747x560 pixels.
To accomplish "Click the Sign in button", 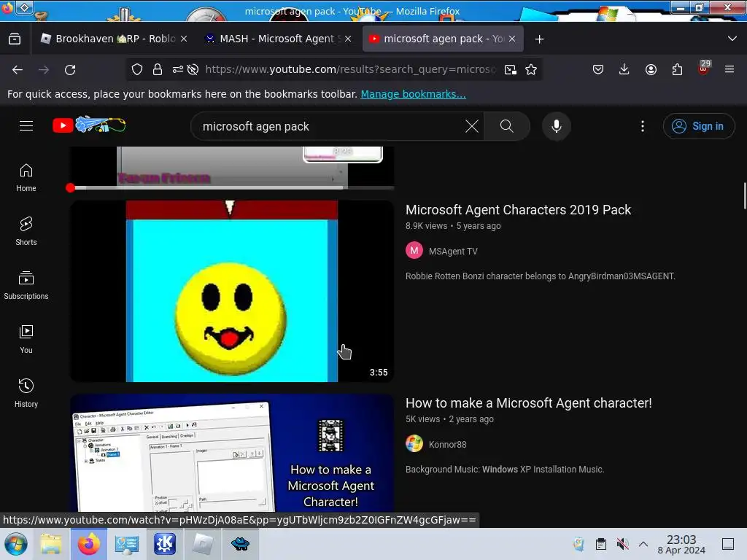I will [698, 126].
